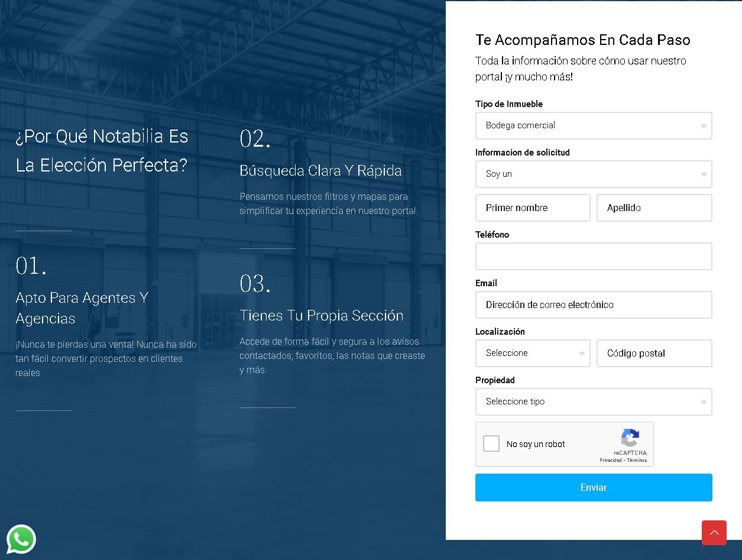Image resolution: width=742 pixels, height=560 pixels.
Task: Open the 'Bodega comercial' property type dropdown
Action: pyautogui.click(x=594, y=125)
